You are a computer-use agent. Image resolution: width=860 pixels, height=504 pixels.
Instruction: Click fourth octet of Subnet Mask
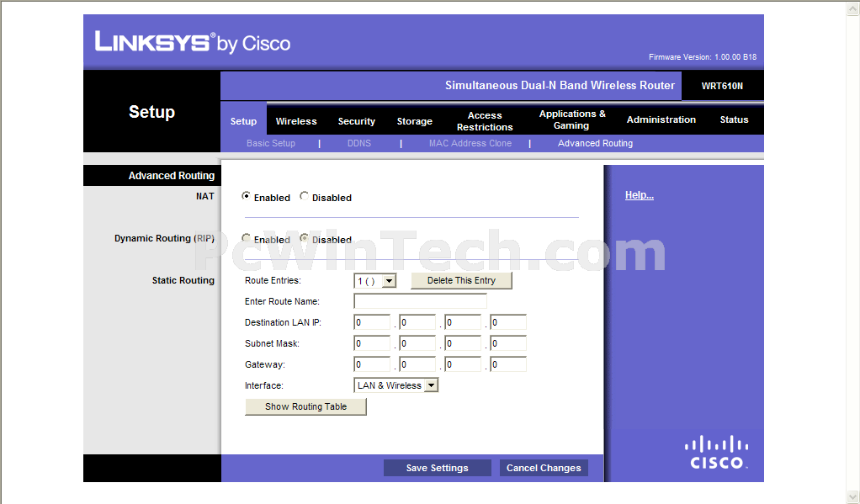click(508, 343)
